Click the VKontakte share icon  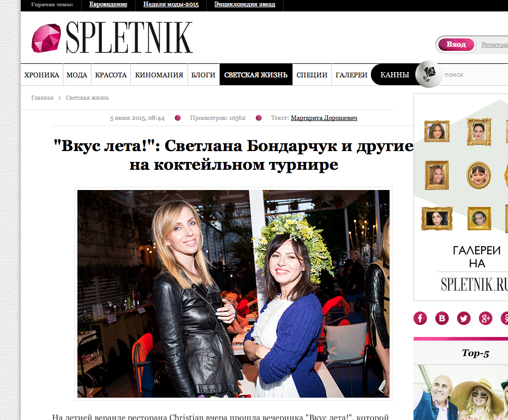click(442, 318)
